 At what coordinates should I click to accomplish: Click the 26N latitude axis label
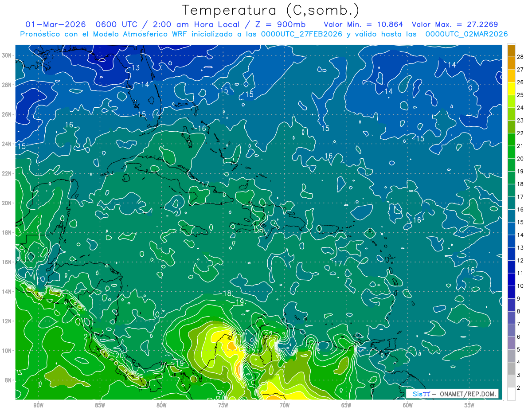(8, 114)
